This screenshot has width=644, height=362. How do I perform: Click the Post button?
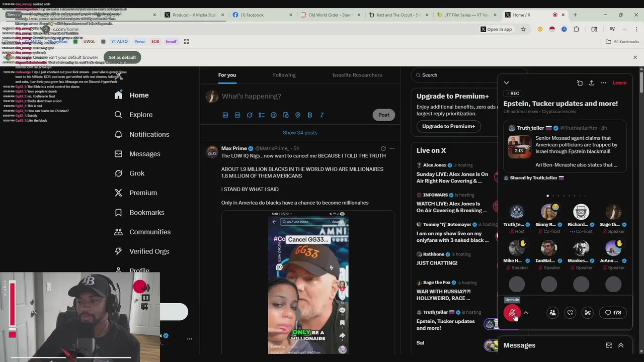(384, 115)
